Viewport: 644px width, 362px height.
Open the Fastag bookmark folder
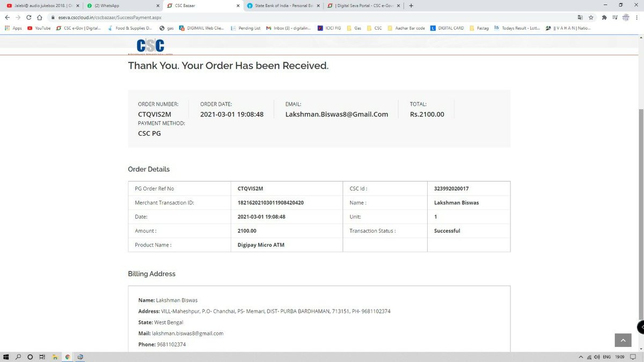pos(479,28)
